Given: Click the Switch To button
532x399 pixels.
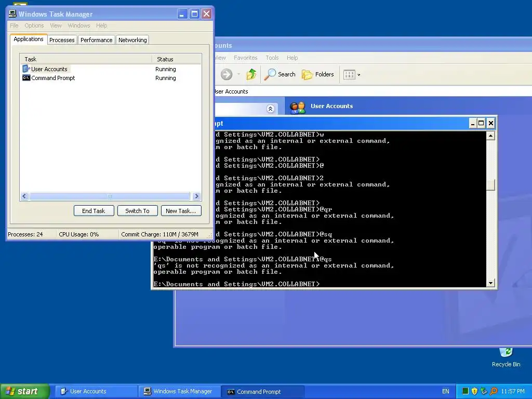Looking at the screenshot, I should click(x=137, y=211).
